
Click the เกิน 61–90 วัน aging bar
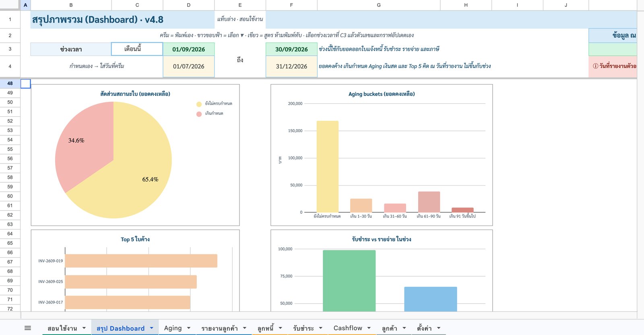click(429, 202)
